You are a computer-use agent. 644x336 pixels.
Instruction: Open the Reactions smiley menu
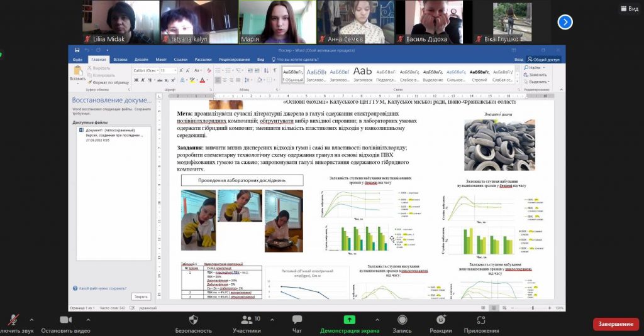click(x=441, y=320)
